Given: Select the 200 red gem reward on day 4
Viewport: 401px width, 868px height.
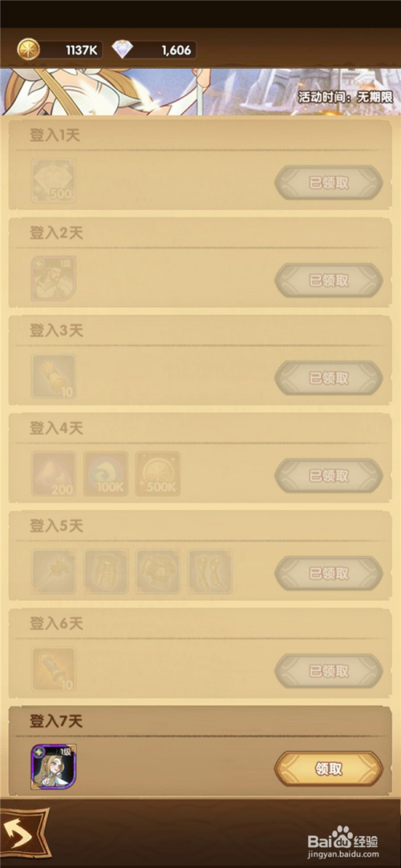Looking at the screenshot, I should (x=53, y=474).
